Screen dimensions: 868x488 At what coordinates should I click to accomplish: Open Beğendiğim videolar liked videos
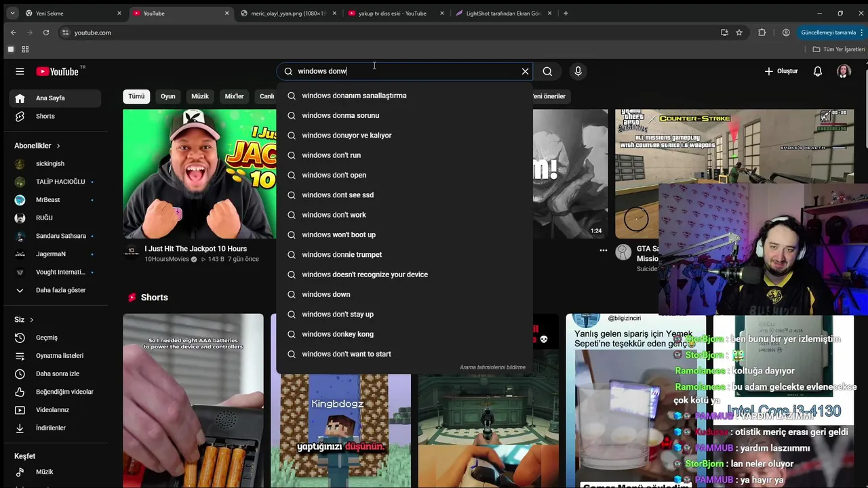click(x=56, y=392)
